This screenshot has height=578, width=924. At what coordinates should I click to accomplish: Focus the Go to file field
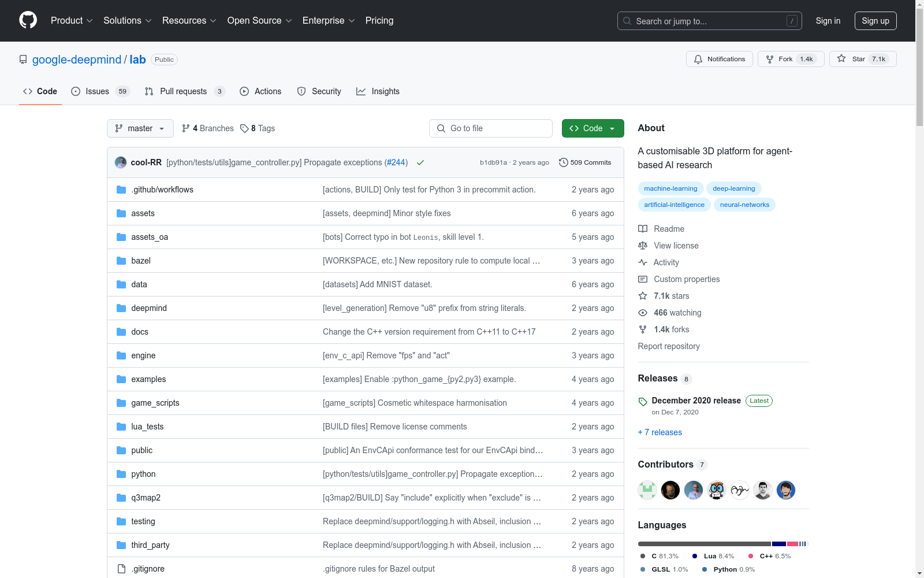[x=491, y=128]
